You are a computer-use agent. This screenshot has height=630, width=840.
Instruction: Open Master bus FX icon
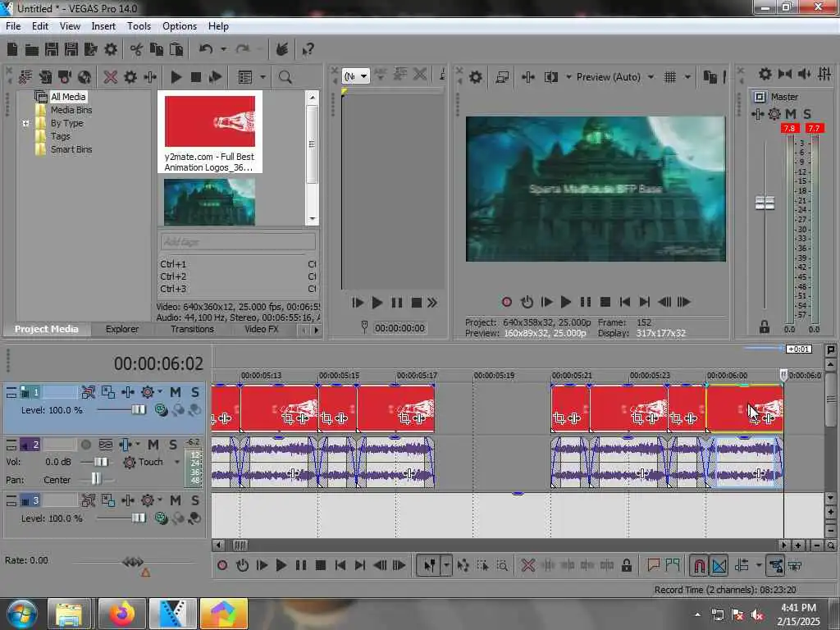[x=774, y=114]
